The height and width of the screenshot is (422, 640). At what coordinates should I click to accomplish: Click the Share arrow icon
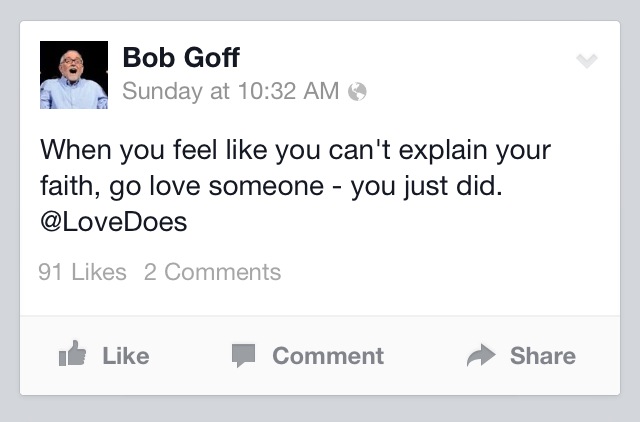(x=481, y=355)
